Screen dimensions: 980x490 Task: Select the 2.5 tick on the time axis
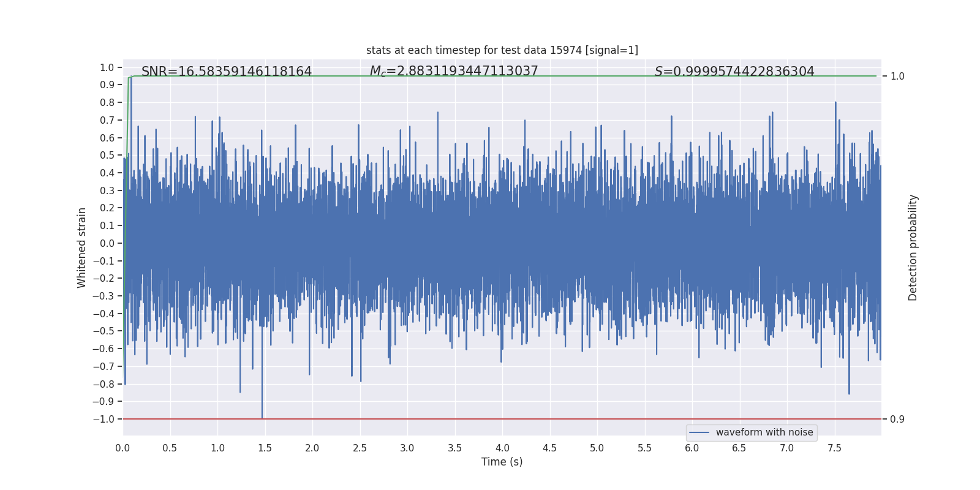click(360, 448)
